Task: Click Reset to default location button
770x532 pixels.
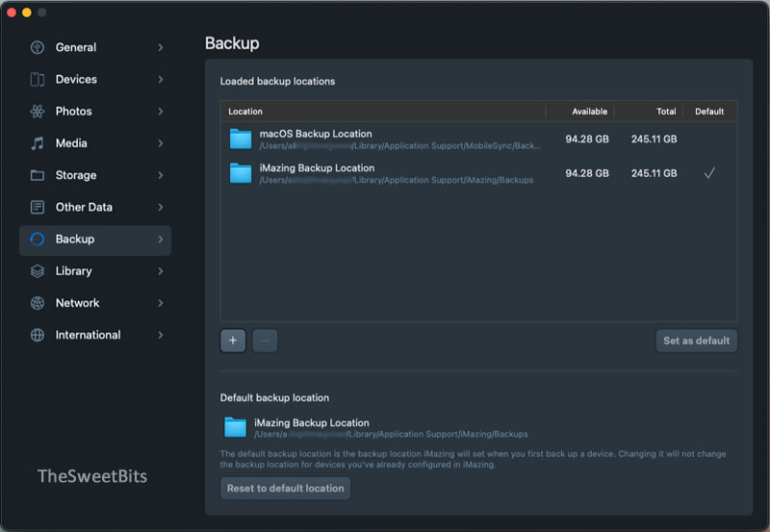Action: 285,489
